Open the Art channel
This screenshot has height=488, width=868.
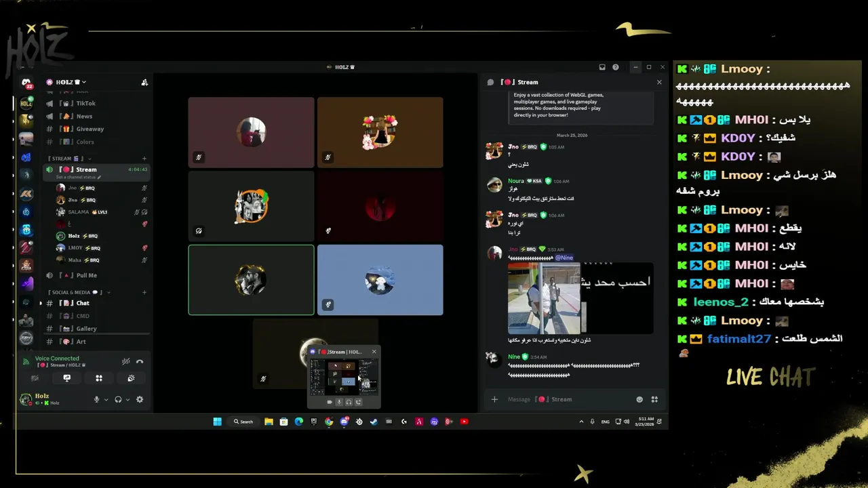point(96,342)
